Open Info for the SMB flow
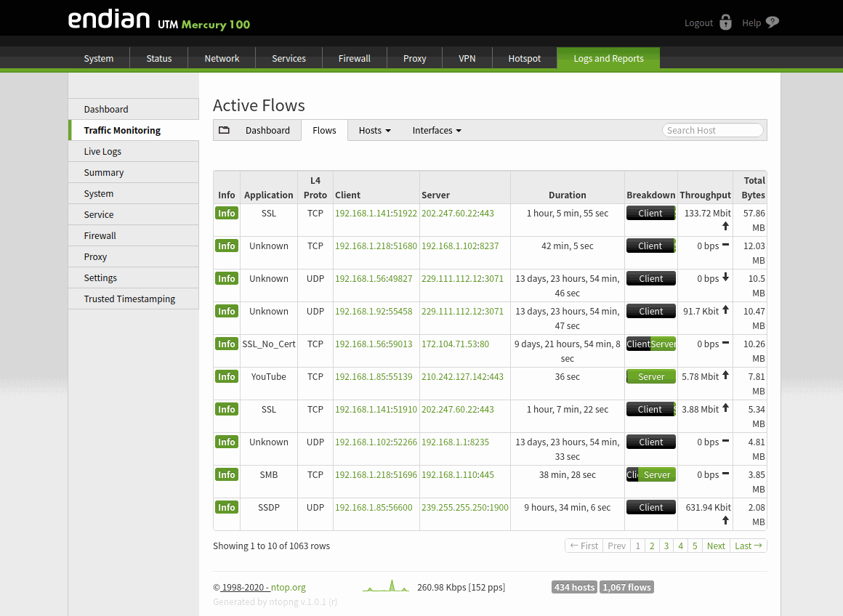Viewport: 843px width, 616px height. 226,475
